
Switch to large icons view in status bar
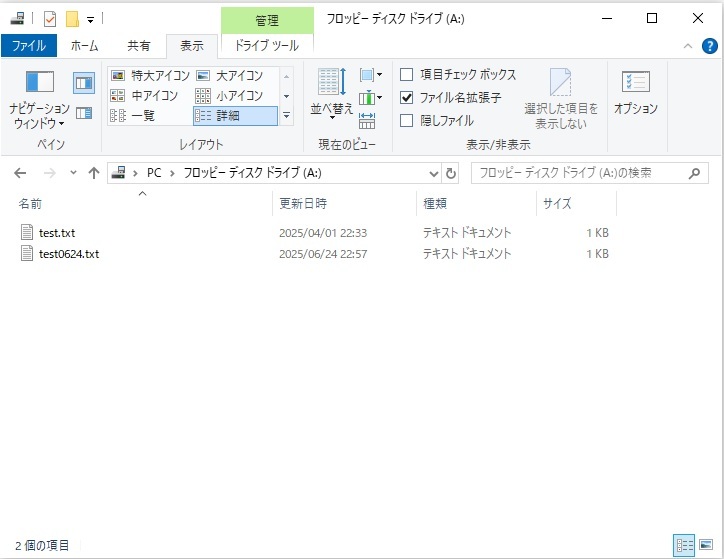click(x=706, y=545)
